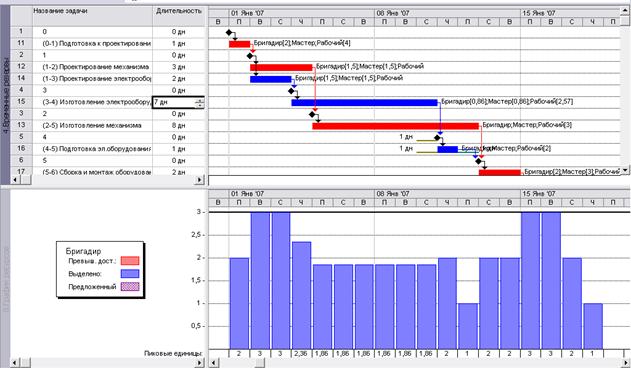Image resolution: width=631 pixels, height=368 pixels.
Task: Click the Бригадир[2];Мастер;Рабочий[4] resource label
Action: click(x=302, y=43)
